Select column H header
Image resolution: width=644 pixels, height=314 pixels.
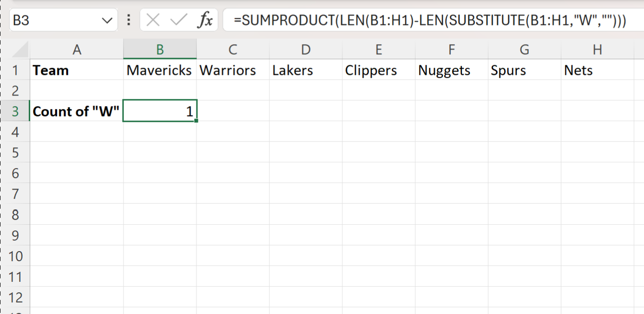point(597,49)
